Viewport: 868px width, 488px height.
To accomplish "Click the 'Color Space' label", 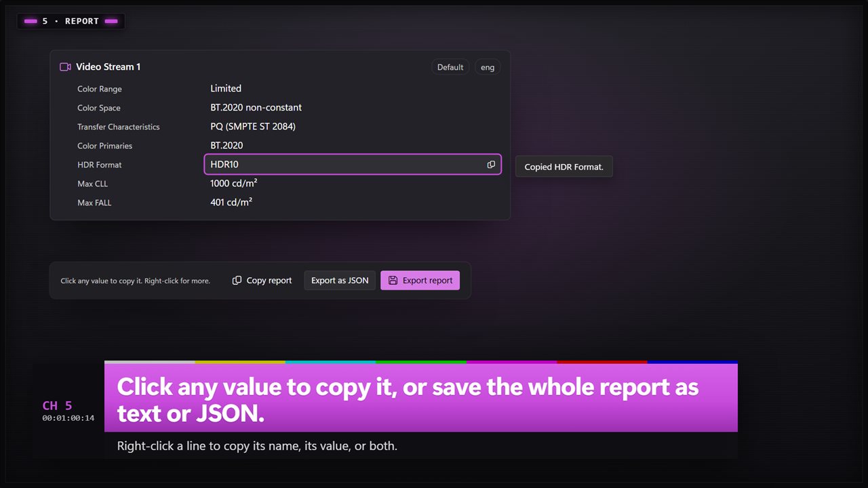I will point(99,108).
